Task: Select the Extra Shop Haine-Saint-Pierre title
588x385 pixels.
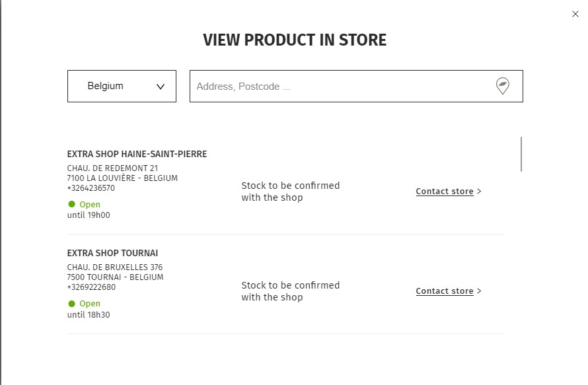Action: (x=137, y=154)
